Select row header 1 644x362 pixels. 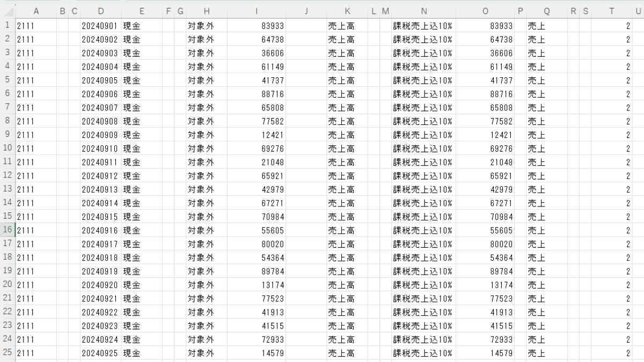pyautogui.click(x=8, y=25)
